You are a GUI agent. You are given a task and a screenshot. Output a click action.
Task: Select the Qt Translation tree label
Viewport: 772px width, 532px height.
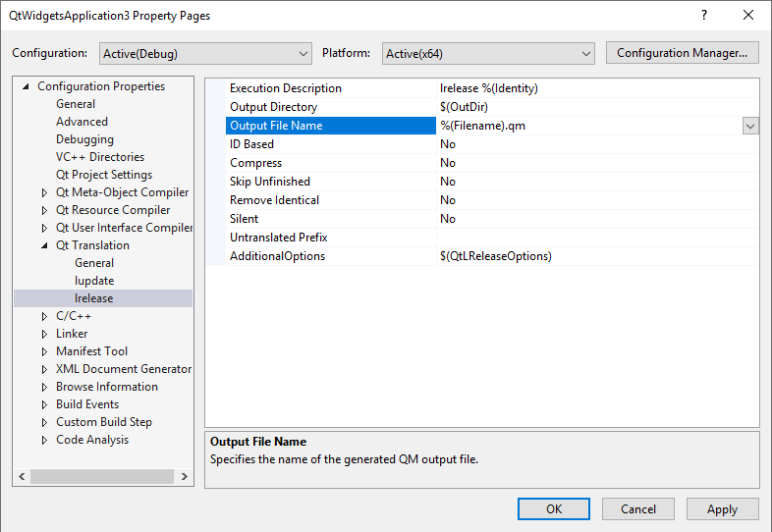click(x=92, y=245)
